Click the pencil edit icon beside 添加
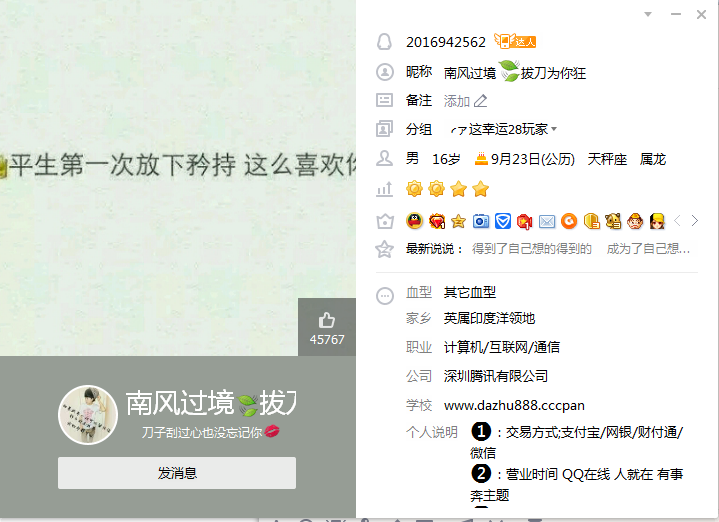The height and width of the screenshot is (522, 719). pyautogui.click(x=480, y=100)
